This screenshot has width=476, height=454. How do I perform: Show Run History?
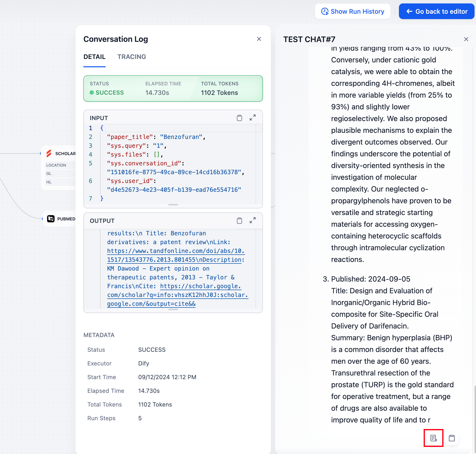point(352,11)
